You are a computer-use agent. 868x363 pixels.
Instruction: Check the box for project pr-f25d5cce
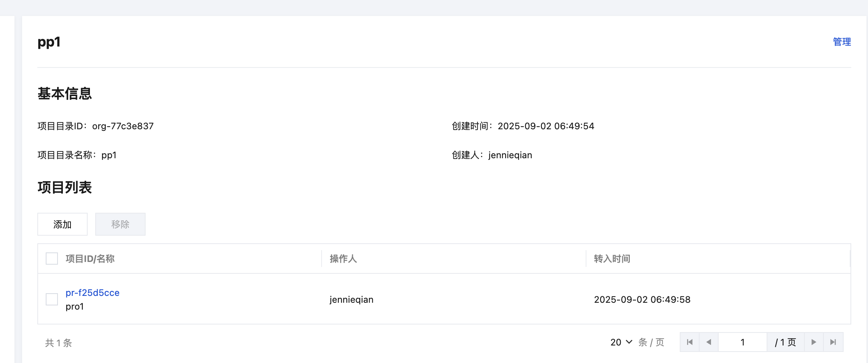click(x=52, y=299)
